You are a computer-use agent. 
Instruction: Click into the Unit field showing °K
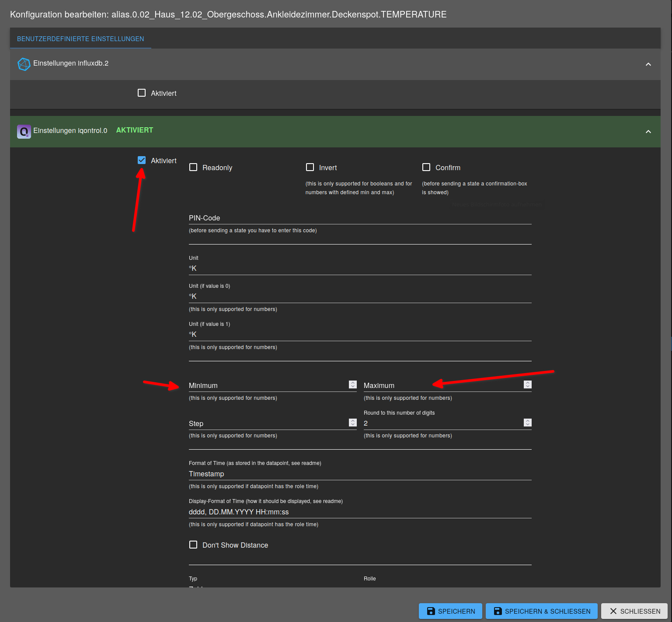pyautogui.click(x=360, y=269)
